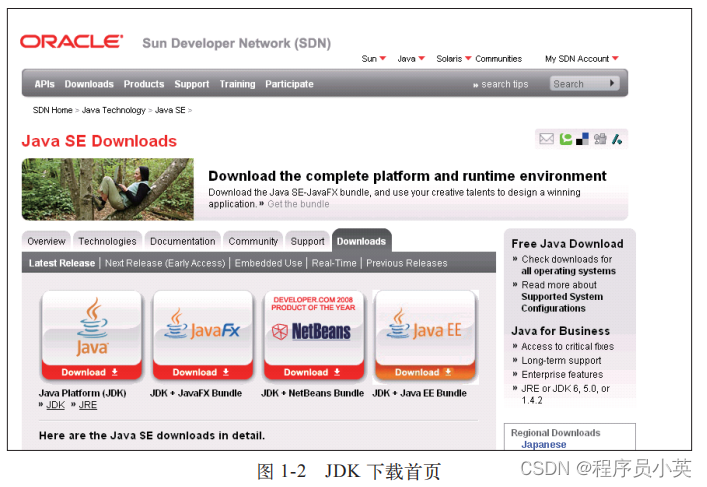The image size is (707, 487).
Task: Go to SDN Home breadcrumb
Action: [x=52, y=110]
